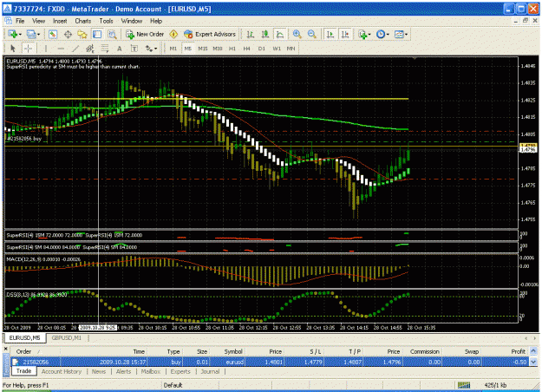Click the Zoom Out magnifier icon

[311, 34]
